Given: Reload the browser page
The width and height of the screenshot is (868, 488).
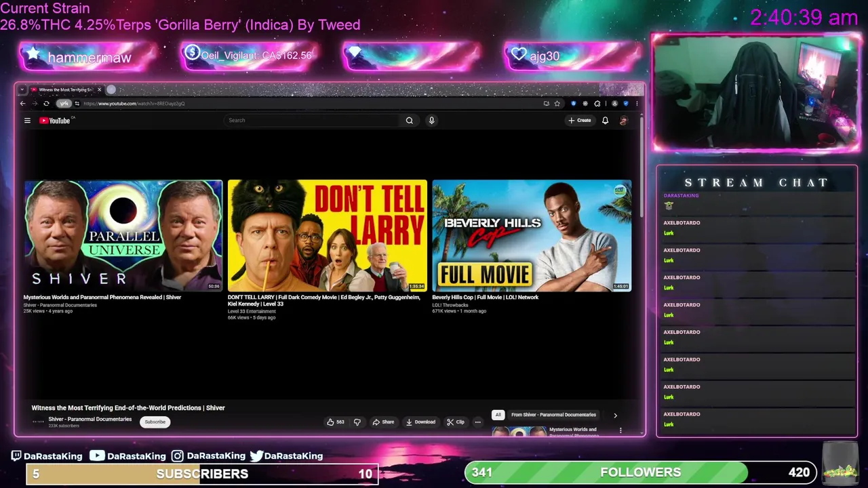Looking at the screenshot, I should click(46, 104).
